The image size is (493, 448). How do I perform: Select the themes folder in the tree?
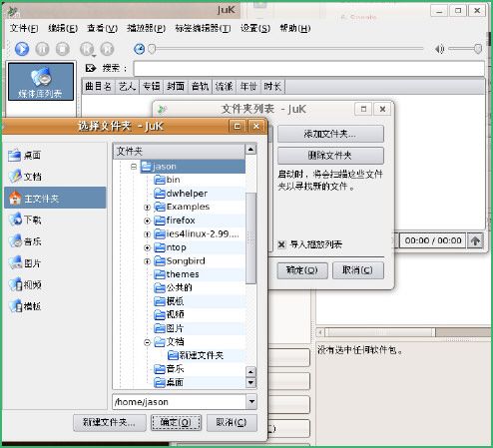tap(177, 274)
